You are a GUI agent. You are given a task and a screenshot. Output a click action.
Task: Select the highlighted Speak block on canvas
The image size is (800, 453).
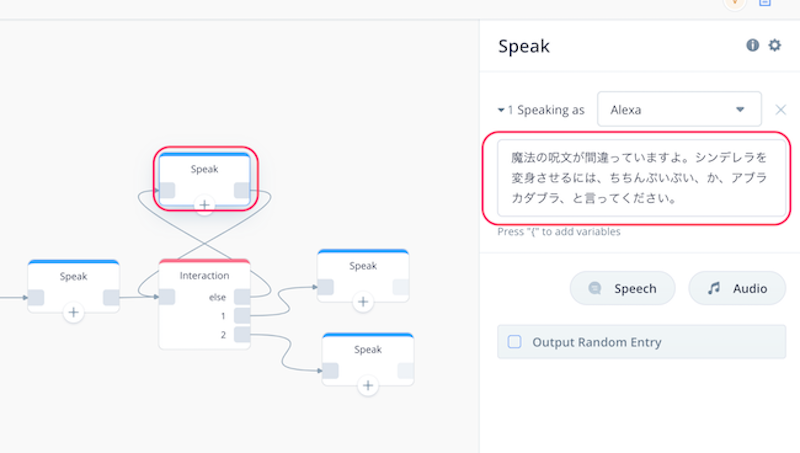tap(205, 169)
